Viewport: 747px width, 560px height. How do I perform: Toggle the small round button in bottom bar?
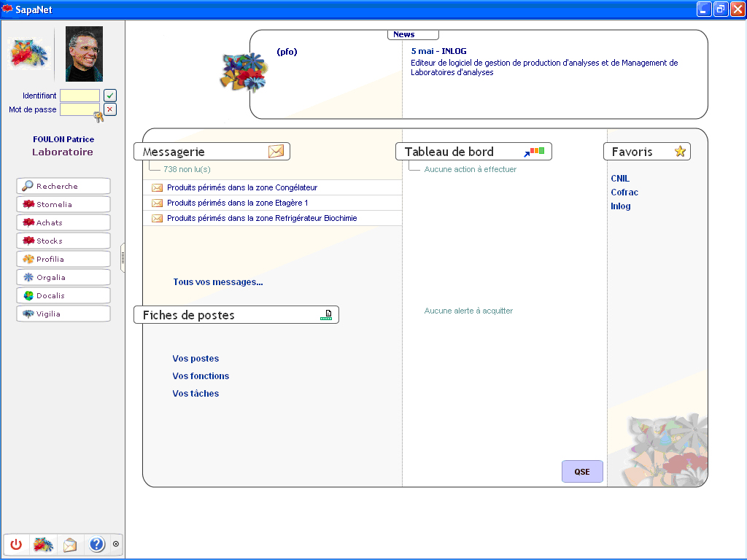click(116, 544)
